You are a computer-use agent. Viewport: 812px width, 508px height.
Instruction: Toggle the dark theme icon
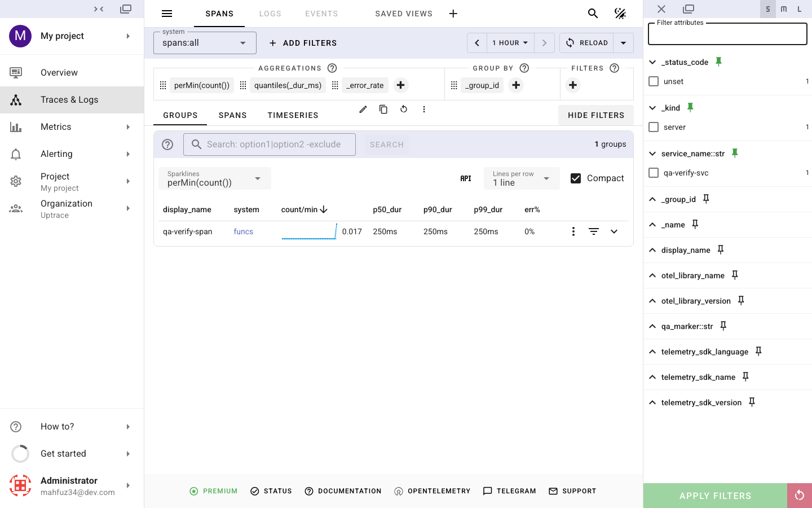click(620, 14)
